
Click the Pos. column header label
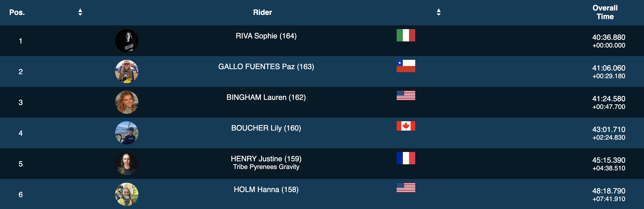pyautogui.click(x=17, y=12)
